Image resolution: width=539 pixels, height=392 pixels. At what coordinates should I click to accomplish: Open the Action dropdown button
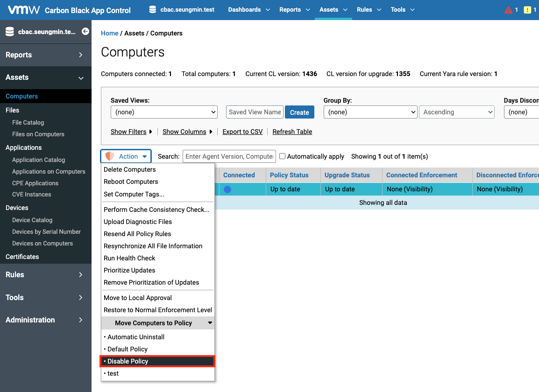pyautogui.click(x=126, y=156)
